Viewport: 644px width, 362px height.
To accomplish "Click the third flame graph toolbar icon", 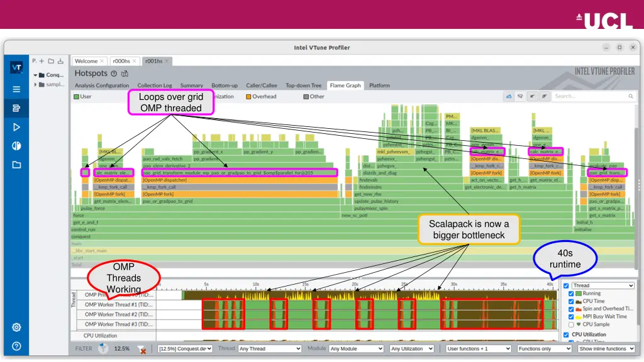I will tap(532, 96).
